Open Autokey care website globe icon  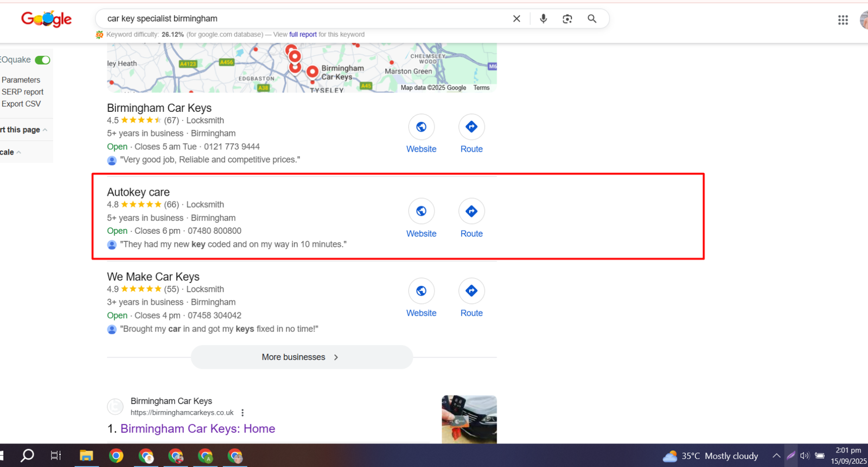click(421, 212)
